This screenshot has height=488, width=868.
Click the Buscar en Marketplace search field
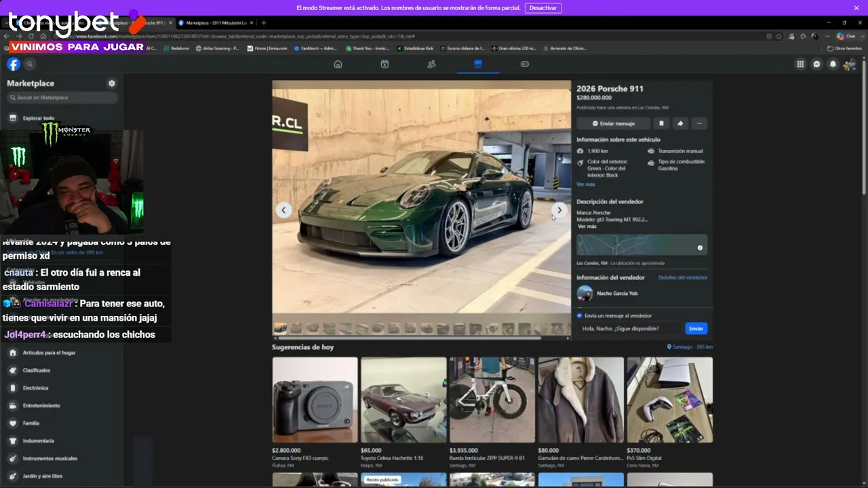tap(62, 98)
